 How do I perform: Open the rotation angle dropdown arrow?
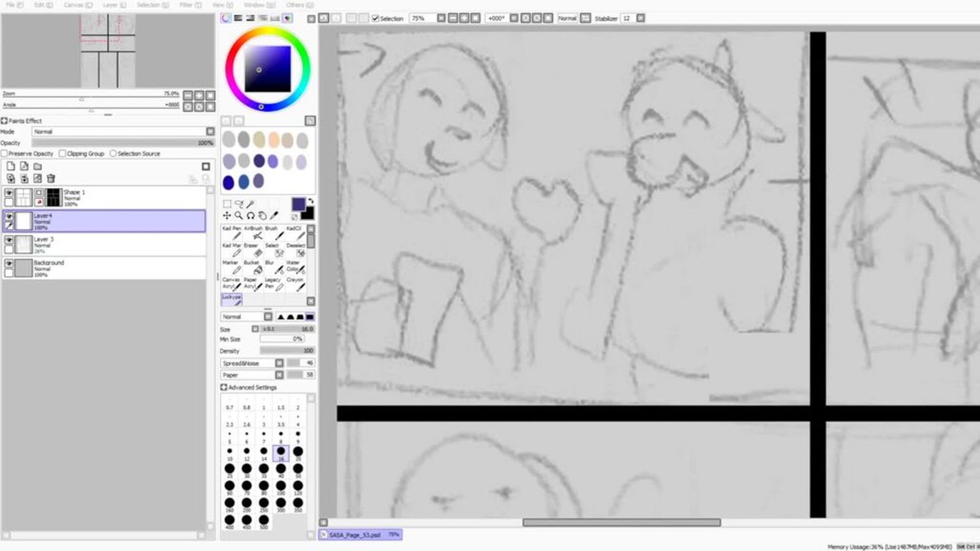click(514, 18)
